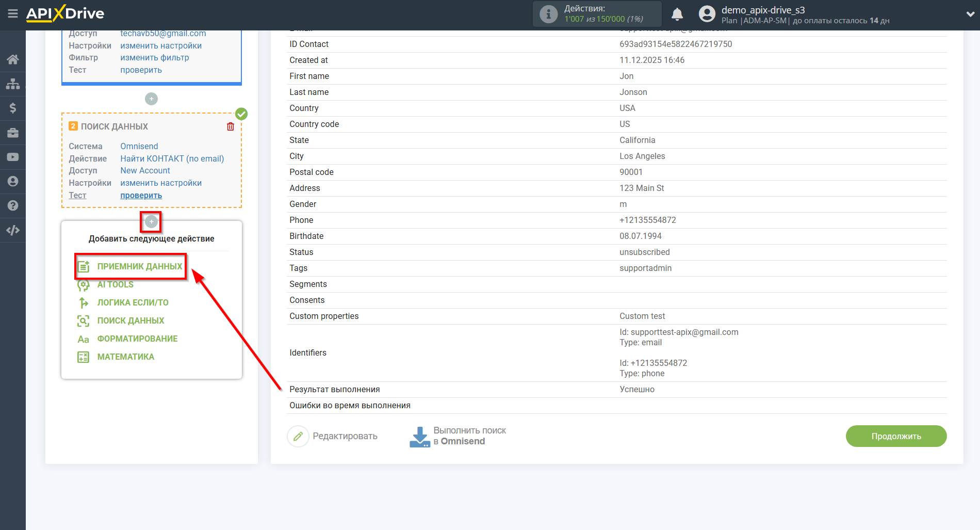
Task: Open the connections diagram in sidebar
Action: click(x=12, y=83)
